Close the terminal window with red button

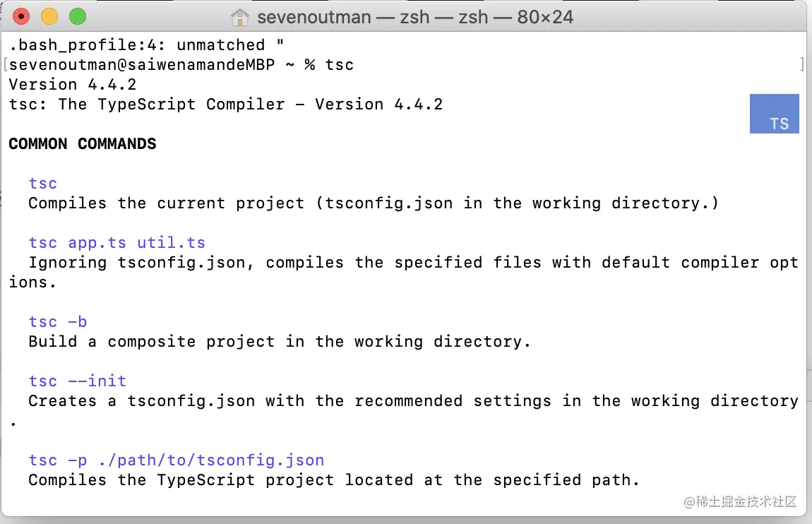(x=22, y=16)
